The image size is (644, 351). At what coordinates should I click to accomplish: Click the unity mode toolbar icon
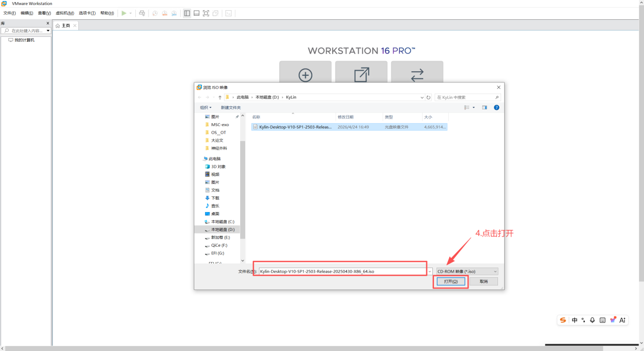[216, 13]
